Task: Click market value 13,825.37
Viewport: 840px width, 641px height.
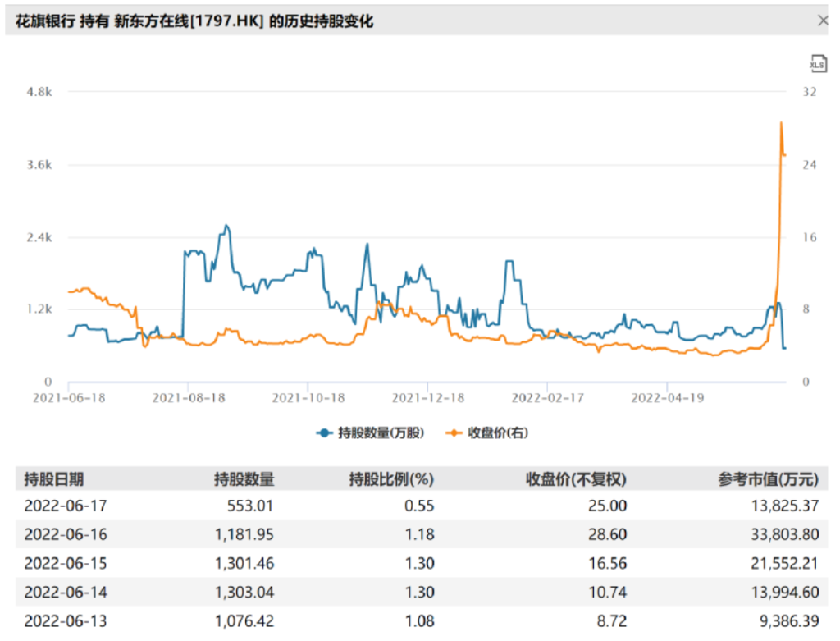Action: click(x=785, y=506)
